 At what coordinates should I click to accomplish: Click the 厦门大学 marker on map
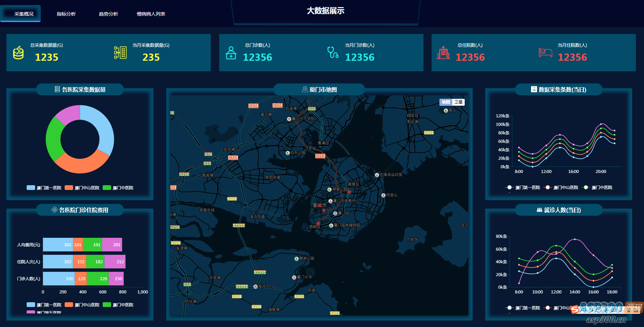[294, 277]
